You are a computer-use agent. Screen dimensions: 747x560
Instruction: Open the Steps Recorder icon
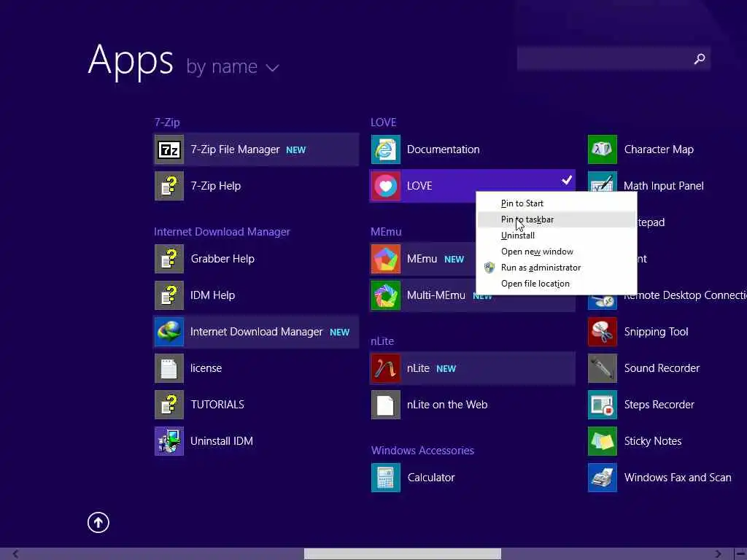pyautogui.click(x=602, y=404)
